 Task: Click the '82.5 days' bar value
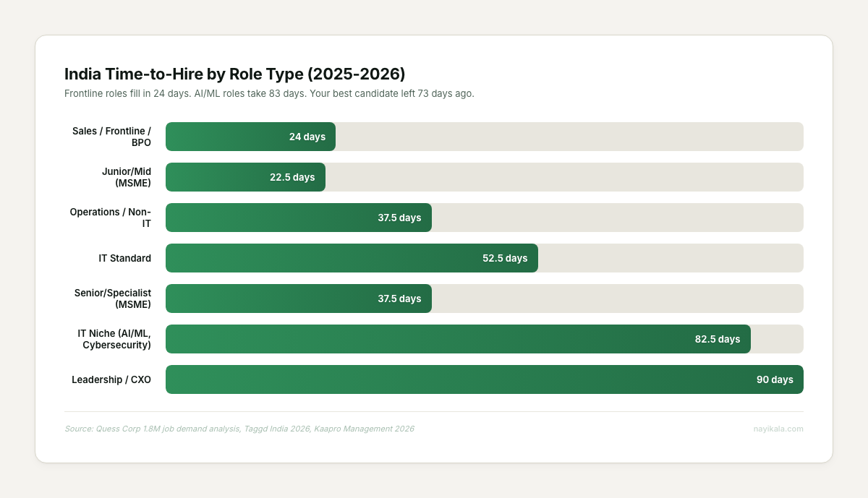pos(717,339)
